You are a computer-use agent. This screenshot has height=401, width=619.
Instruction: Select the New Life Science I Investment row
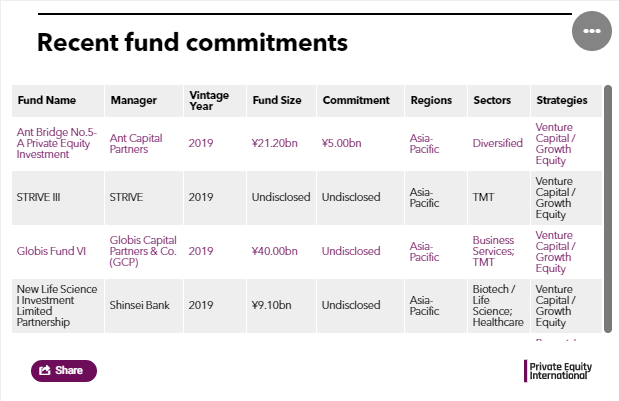coord(307,306)
